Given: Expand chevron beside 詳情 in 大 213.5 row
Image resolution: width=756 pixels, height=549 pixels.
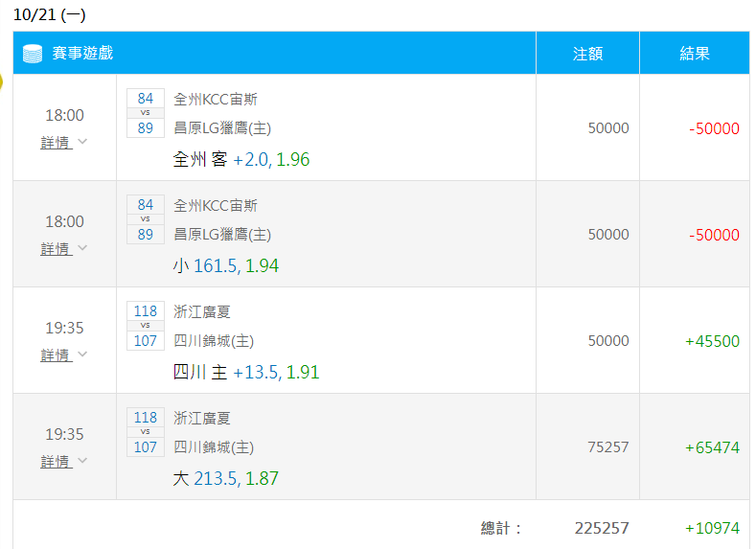Looking at the screenshot, I should click(x=82, y=461).
